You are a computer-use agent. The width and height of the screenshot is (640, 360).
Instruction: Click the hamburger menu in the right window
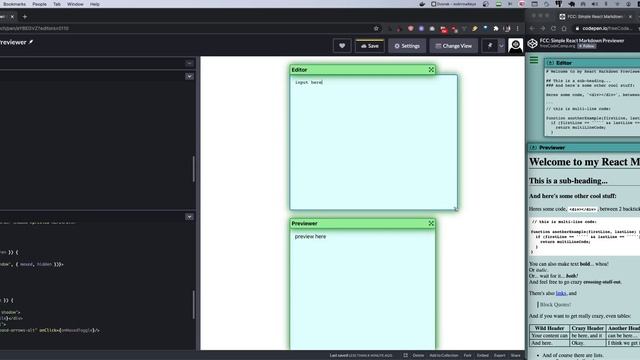pos(534,60)
